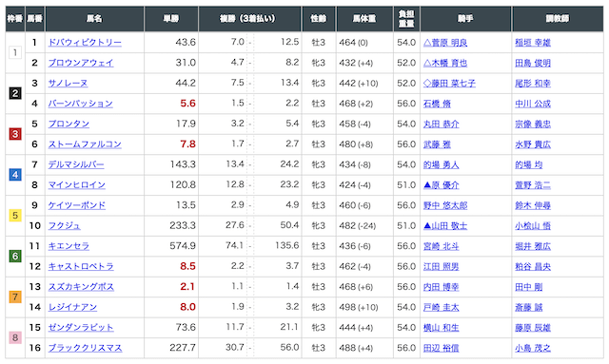Open trainer 尾形 和幸 link
Viewport: 609px width, 364px height.
pyautogui.click(x=533, y=84)
